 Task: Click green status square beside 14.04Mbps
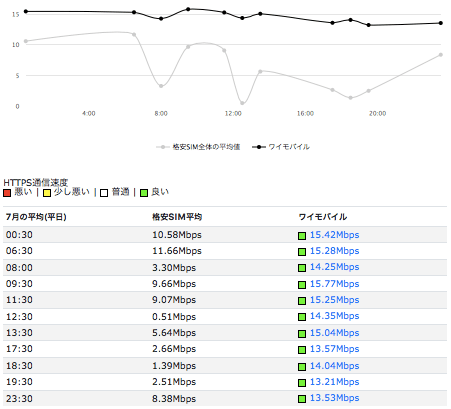pos(302,367)
